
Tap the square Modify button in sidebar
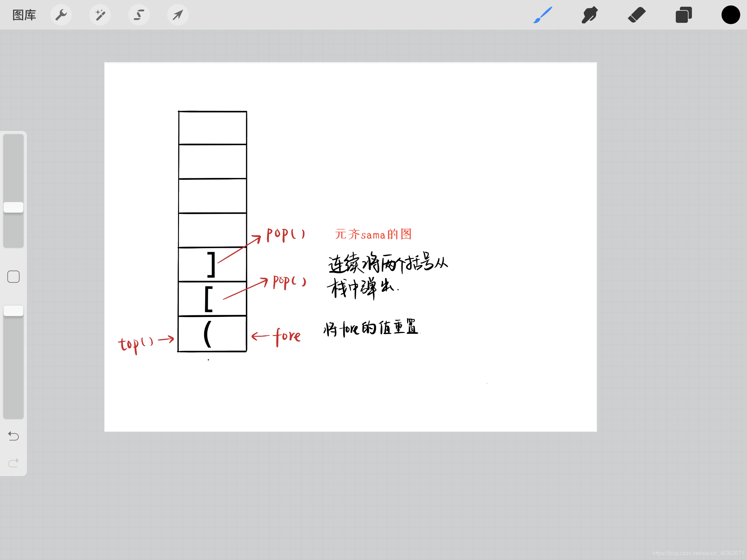[x=13, y=276]
